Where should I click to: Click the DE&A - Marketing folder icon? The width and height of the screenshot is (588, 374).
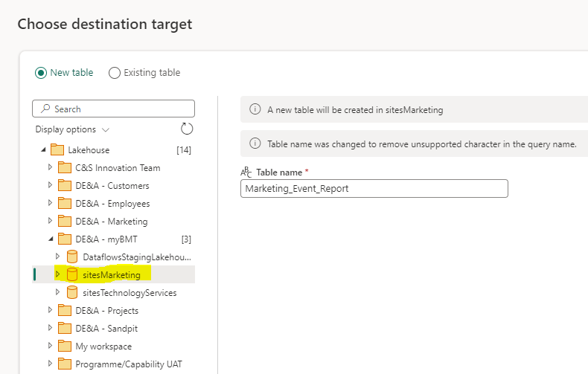[65, 221]
